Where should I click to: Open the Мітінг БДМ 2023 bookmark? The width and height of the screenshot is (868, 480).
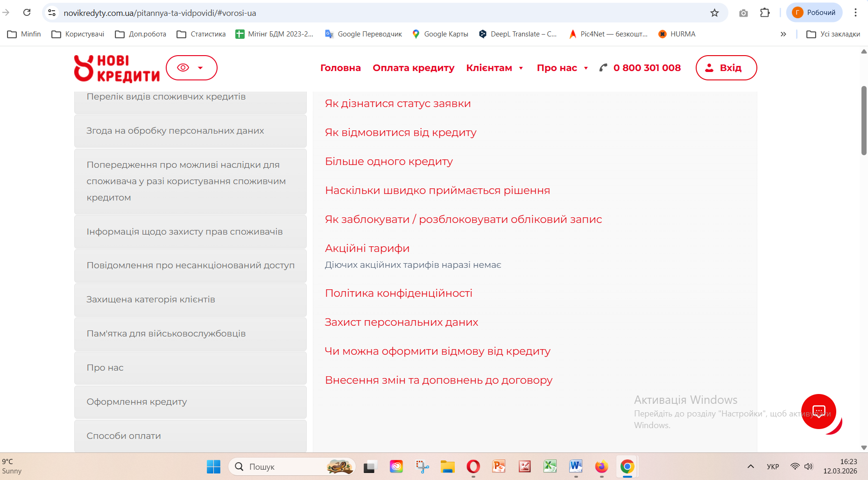point(275,34)
